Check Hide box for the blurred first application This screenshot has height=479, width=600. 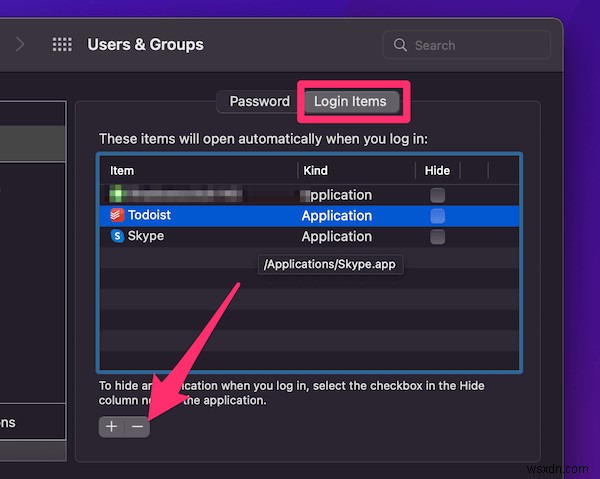(437, 195)
